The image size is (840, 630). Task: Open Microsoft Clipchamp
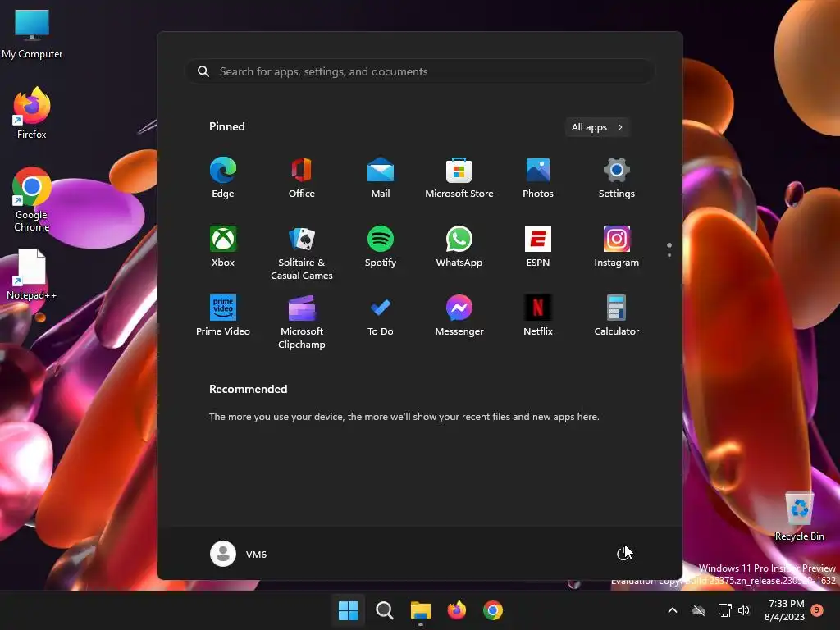302,322
